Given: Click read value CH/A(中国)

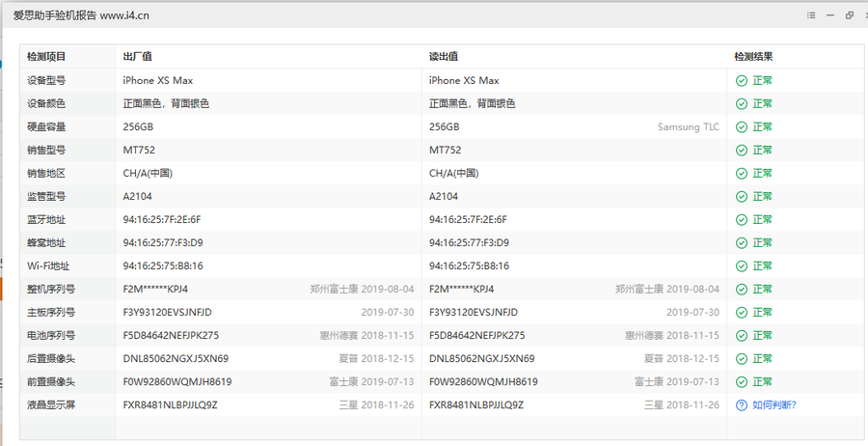Looking at the screenshot, I should [x=454, y=174].
